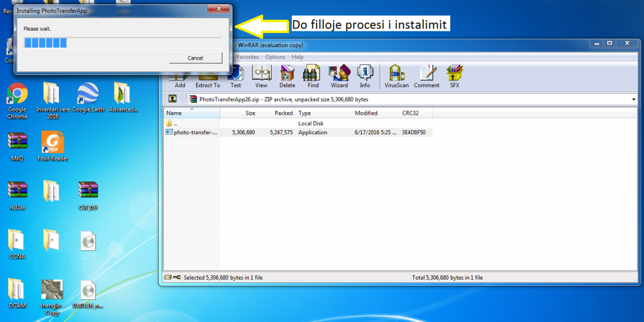Select the Foxit Reader desktop shortcut
Viewport: 644px width, 322px height.
pos(53,146)
